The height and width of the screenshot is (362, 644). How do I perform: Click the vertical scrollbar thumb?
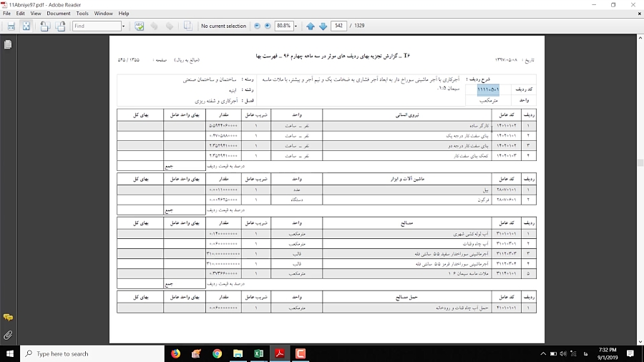coord(640,163)
